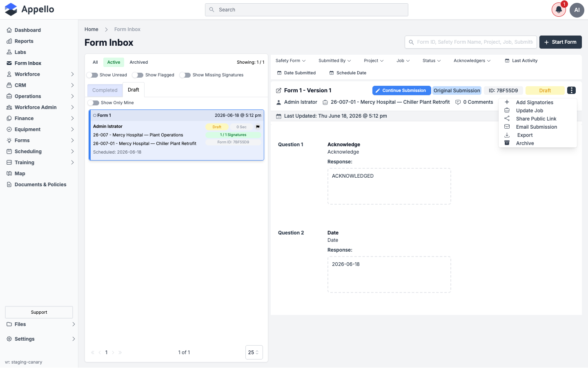Click the Reports chart icon
The width and height of the screenshot is (588, 375).
pyautogui.click(x=9, y=41)
